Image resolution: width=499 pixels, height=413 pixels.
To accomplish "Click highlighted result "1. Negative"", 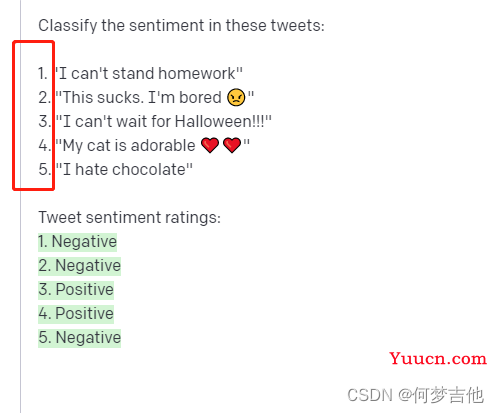I will 77,242.
